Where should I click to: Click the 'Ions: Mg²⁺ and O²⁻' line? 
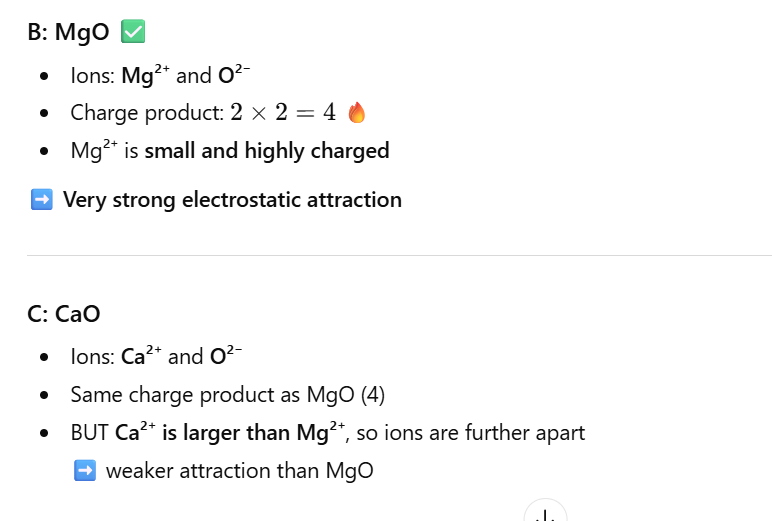pos(155,75)
